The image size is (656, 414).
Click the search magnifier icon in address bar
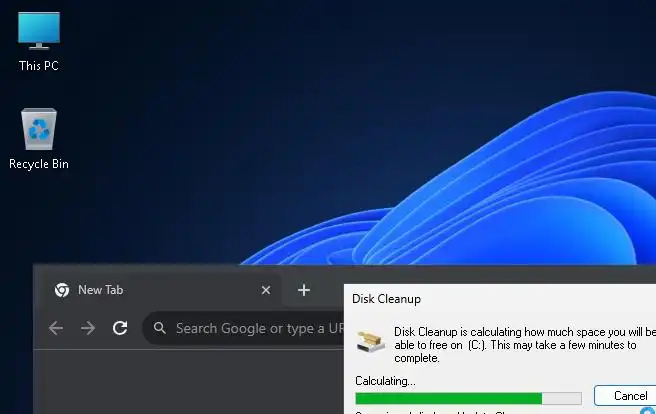click(x=159, y=328)
